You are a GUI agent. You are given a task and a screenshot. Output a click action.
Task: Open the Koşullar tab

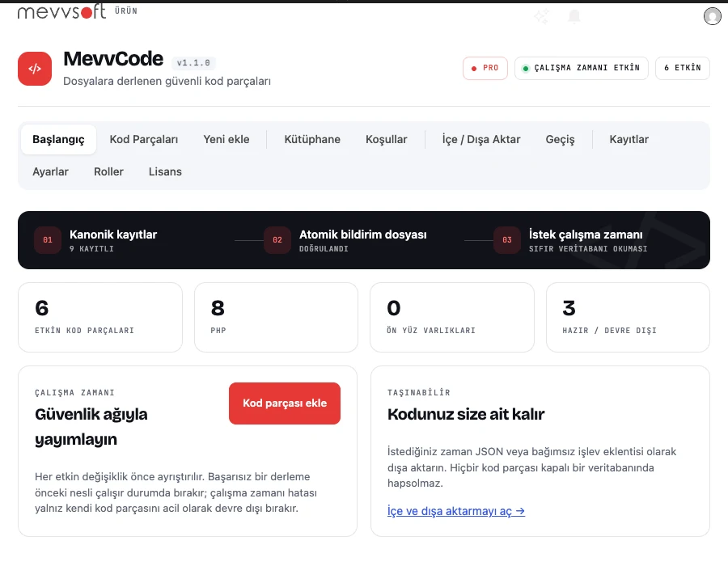click(x=387, y=139)
